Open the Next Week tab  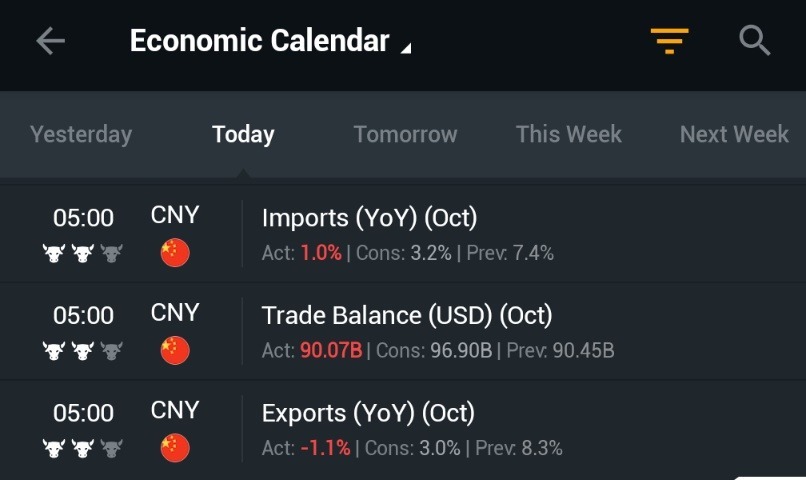tap(734, 134)
